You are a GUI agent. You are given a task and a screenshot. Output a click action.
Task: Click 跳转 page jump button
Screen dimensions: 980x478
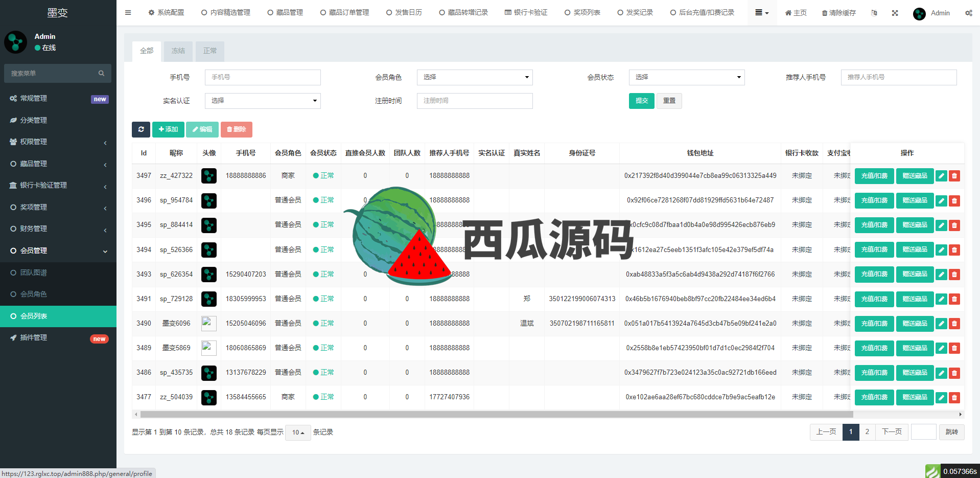click(x=952, y=432)
